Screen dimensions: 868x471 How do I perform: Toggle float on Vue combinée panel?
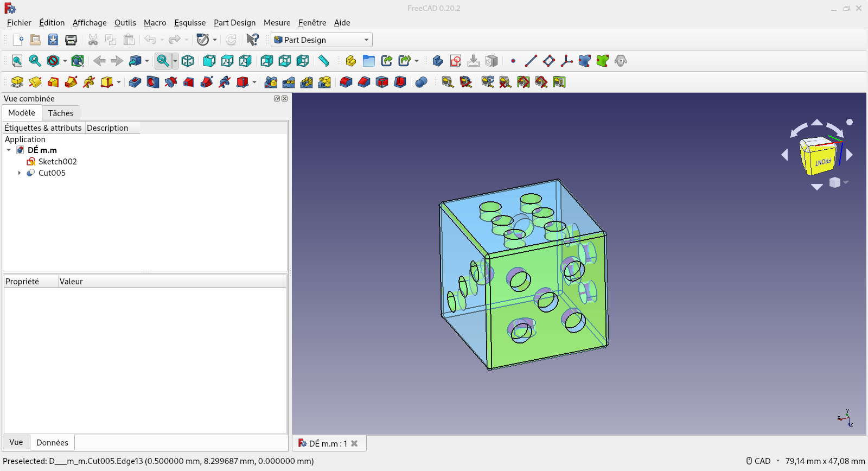277,99
